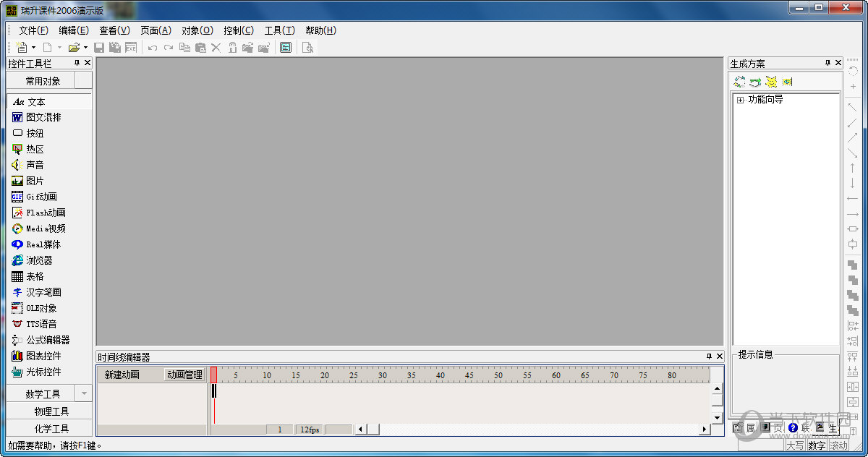Select the 图表控件 chart control

point(49,356)
